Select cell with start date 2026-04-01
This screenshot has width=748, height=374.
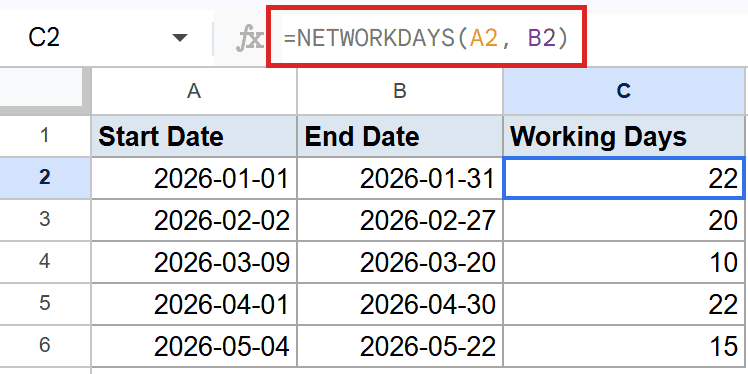[x=194, y=303]
